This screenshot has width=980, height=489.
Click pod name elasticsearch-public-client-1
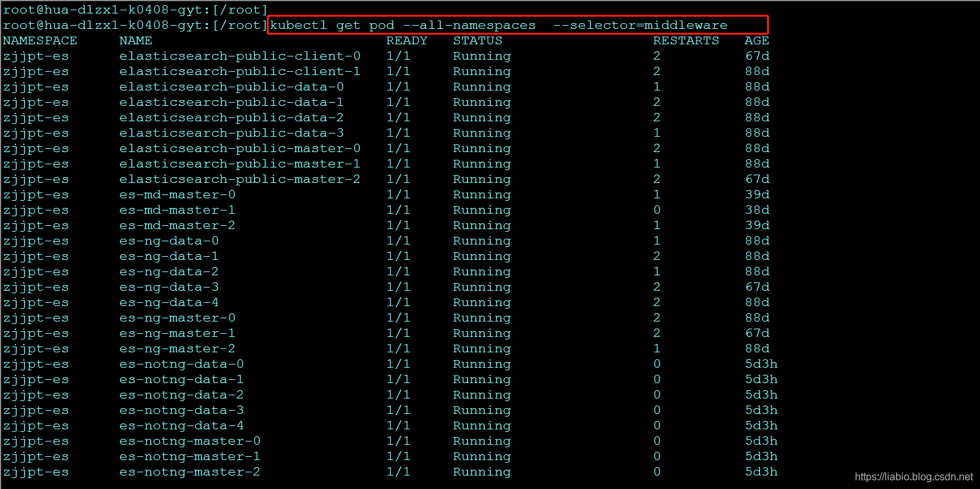tap(240, 71)
